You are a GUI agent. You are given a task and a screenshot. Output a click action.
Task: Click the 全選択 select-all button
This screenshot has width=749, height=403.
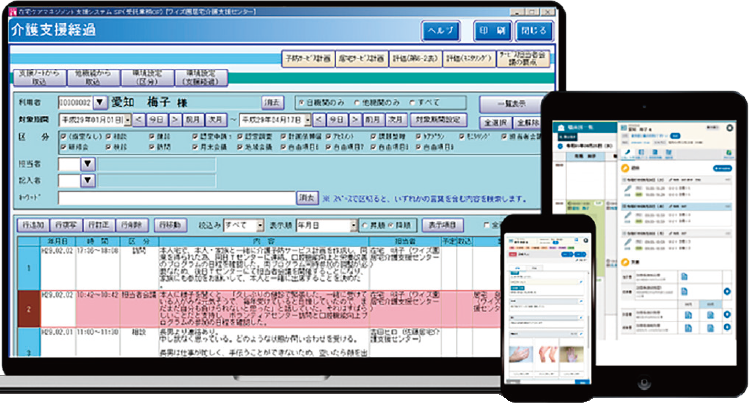(495, 120)
